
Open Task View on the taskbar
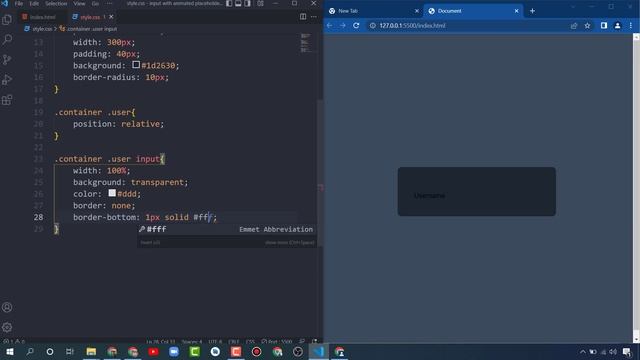[x=70, y=351]
